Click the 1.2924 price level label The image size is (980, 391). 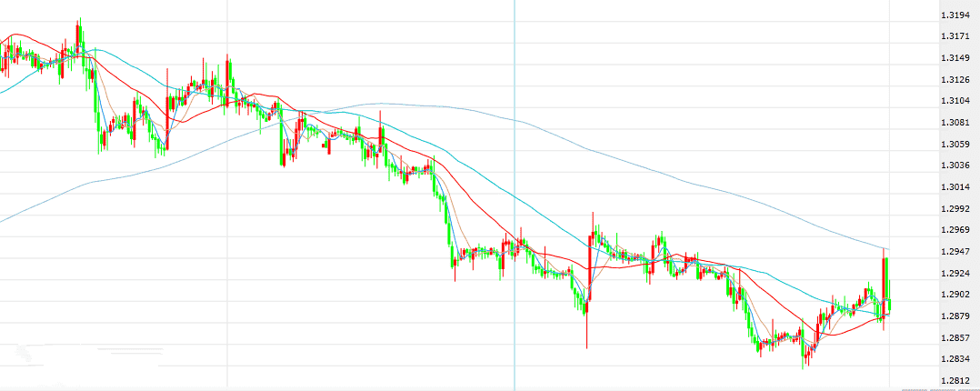coord(958,274)
